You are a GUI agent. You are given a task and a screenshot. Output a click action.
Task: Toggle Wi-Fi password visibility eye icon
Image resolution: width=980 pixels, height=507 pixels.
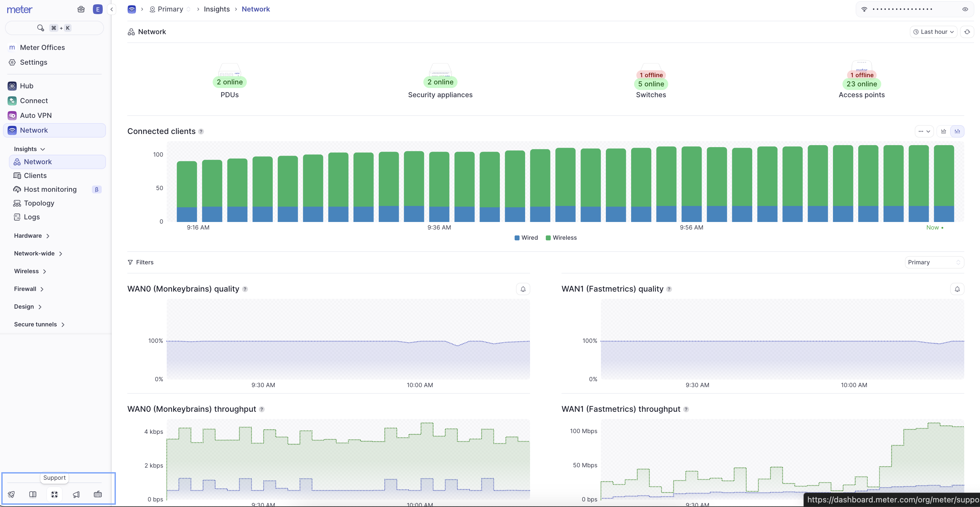click(965, 10)
